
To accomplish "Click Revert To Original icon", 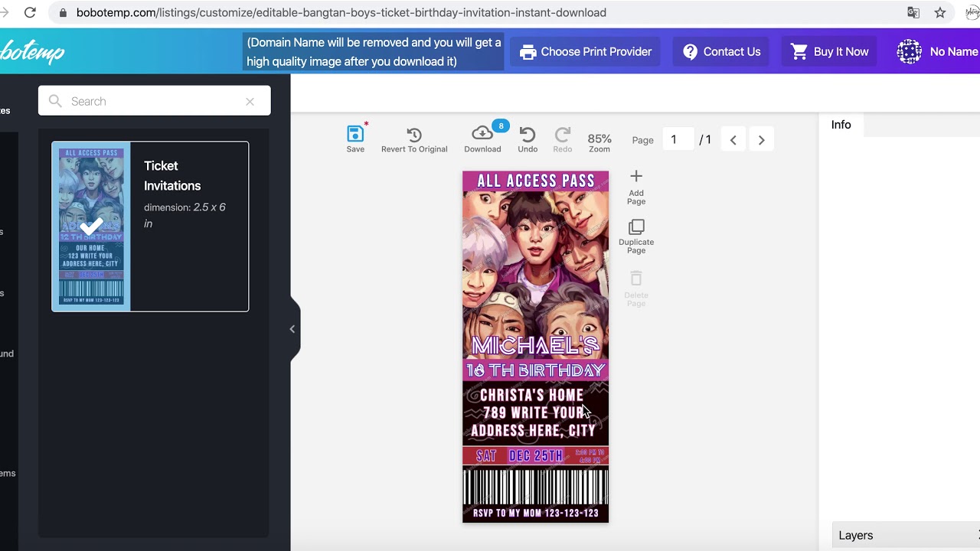I will point(414,135).
